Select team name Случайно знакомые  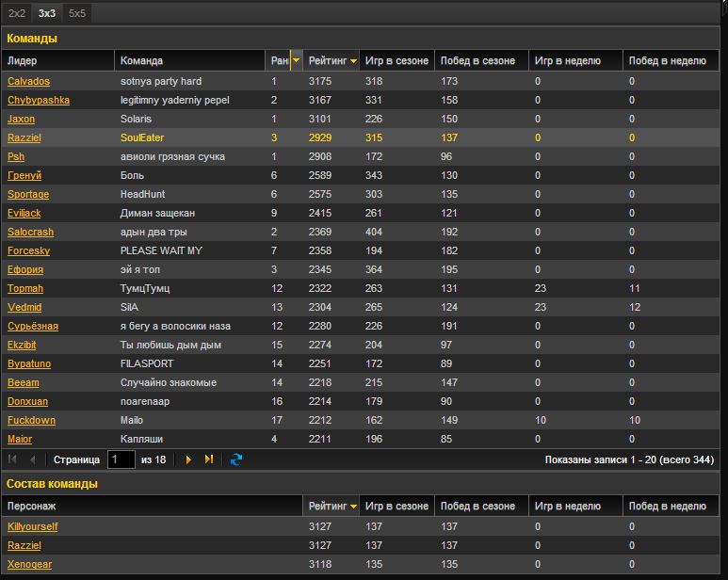169,382
